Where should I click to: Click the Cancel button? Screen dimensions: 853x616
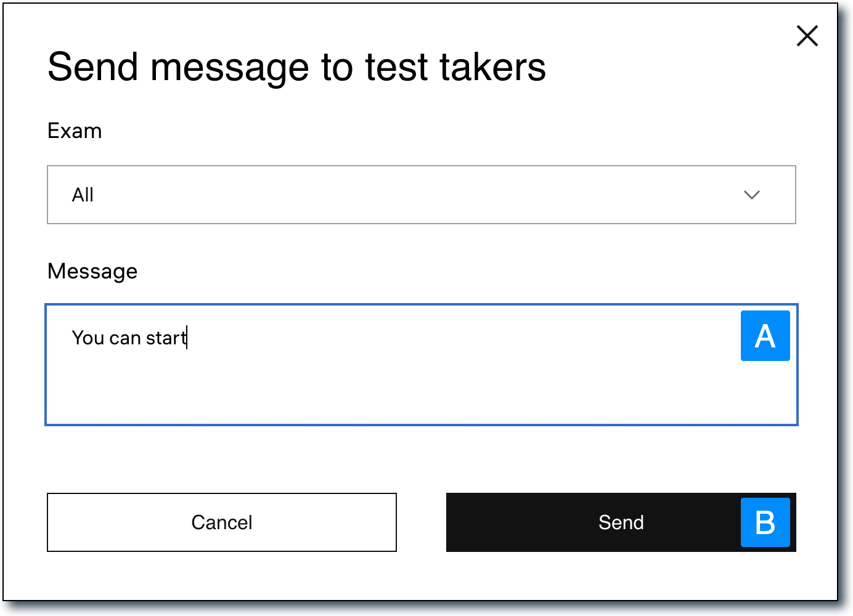(222, 522)
